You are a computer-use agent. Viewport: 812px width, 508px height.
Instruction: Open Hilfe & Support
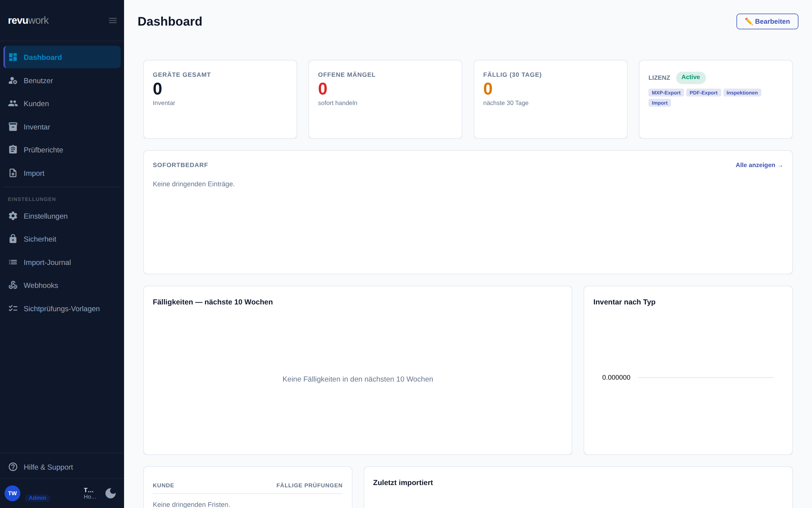tap(62, 467)
